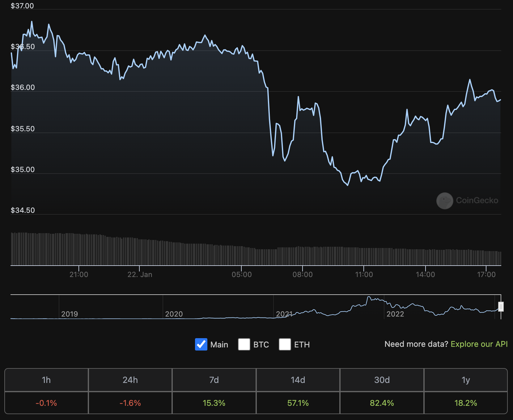Image resolution: width=513 pixels, height=420 pixels.
Task: Uncheck the Main currency checkbox
Action: [201, 344]
